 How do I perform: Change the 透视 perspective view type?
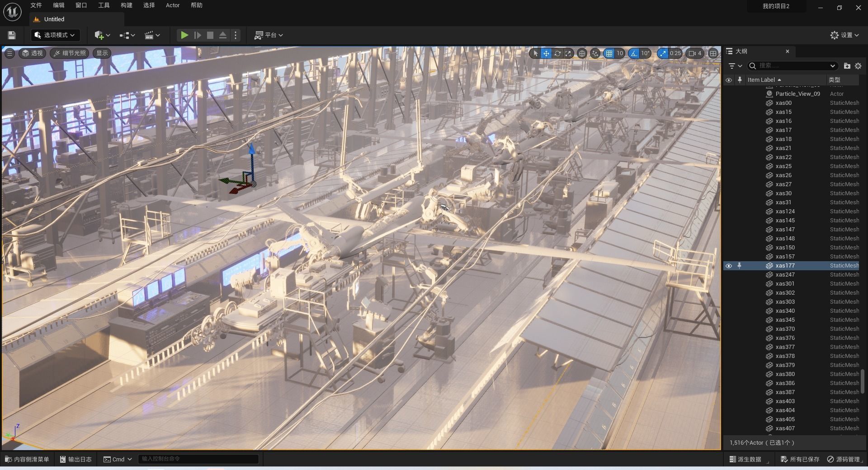33,53
